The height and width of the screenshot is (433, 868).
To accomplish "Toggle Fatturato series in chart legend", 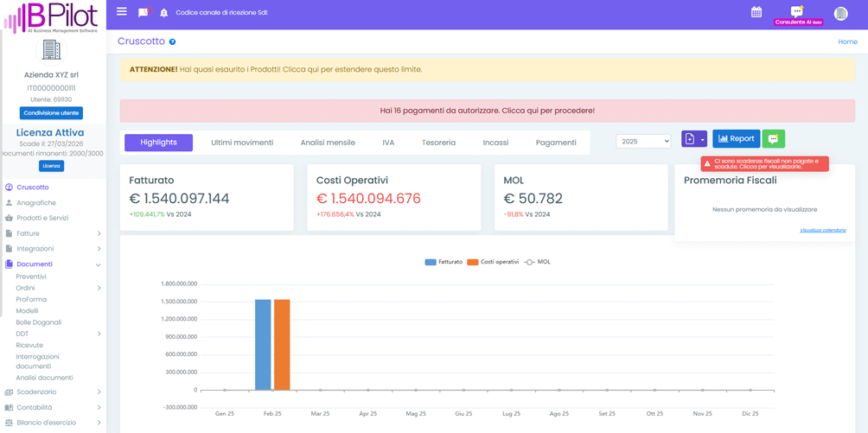I will click(x=444, y=262).
